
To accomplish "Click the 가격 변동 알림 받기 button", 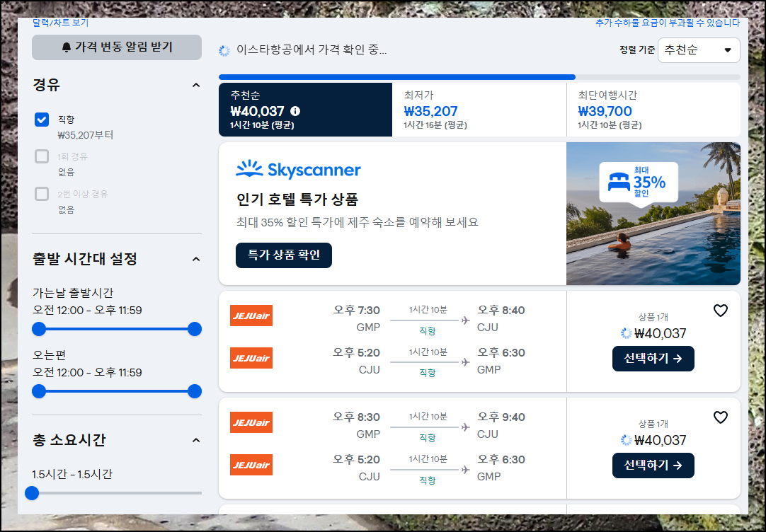I will (x=117, y=47).
